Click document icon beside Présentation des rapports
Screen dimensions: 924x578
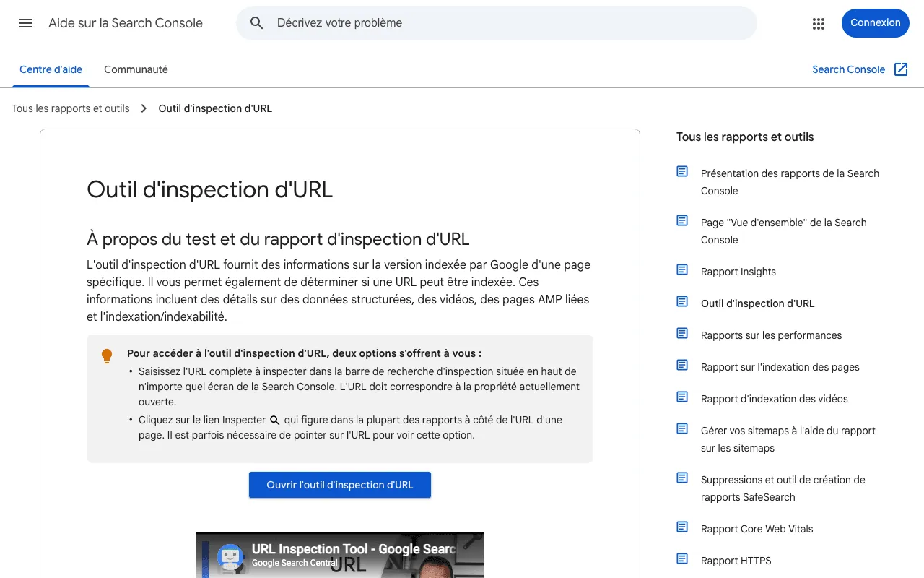click(682, 171)
